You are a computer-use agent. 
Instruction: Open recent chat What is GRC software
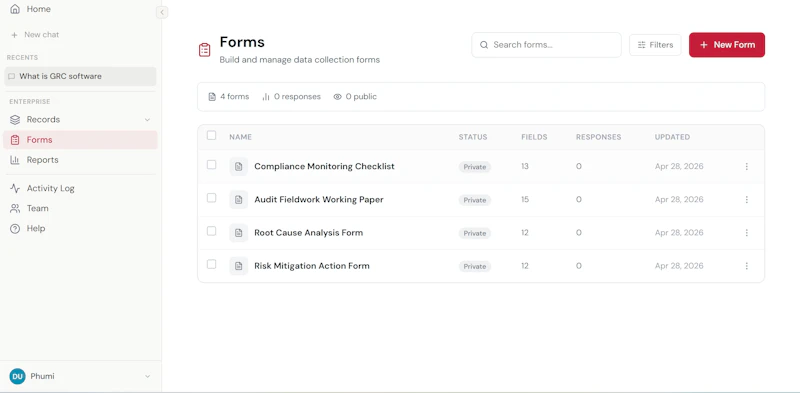pos(80,77)
